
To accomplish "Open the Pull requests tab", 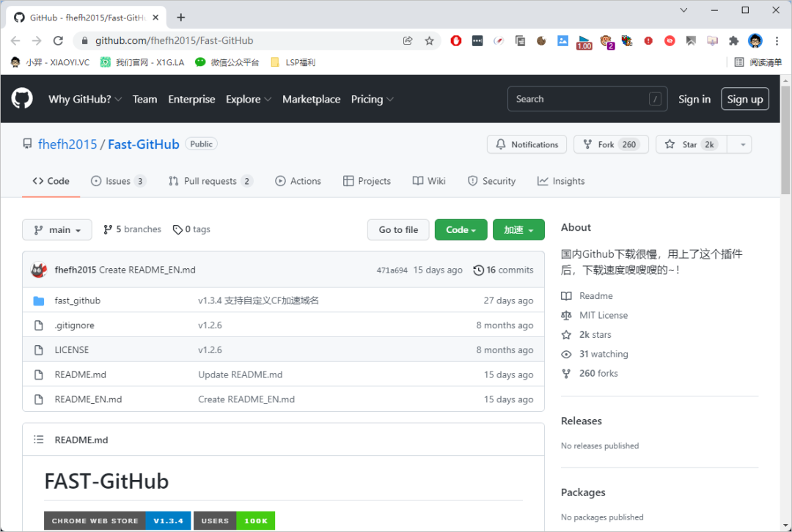I will coord(210,181).
